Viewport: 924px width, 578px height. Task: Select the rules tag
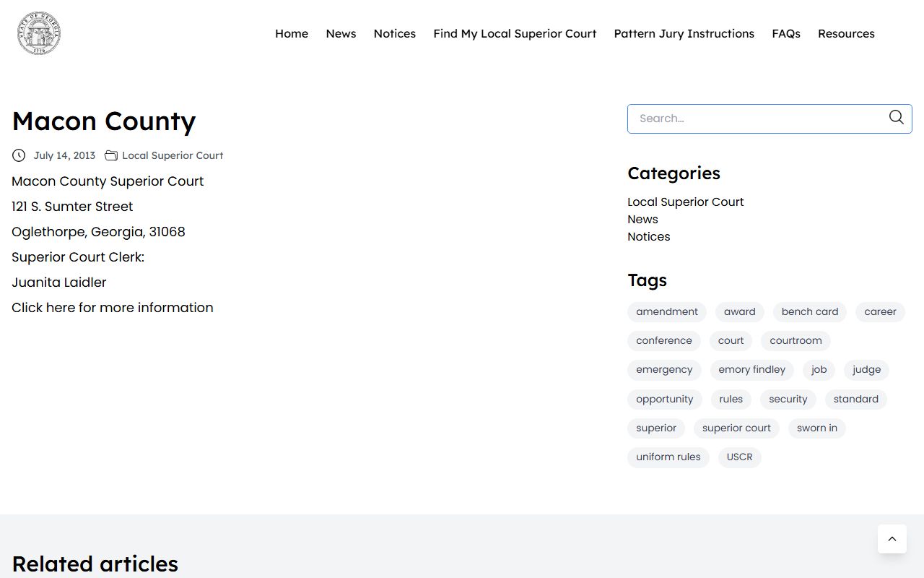coord(731,400)
